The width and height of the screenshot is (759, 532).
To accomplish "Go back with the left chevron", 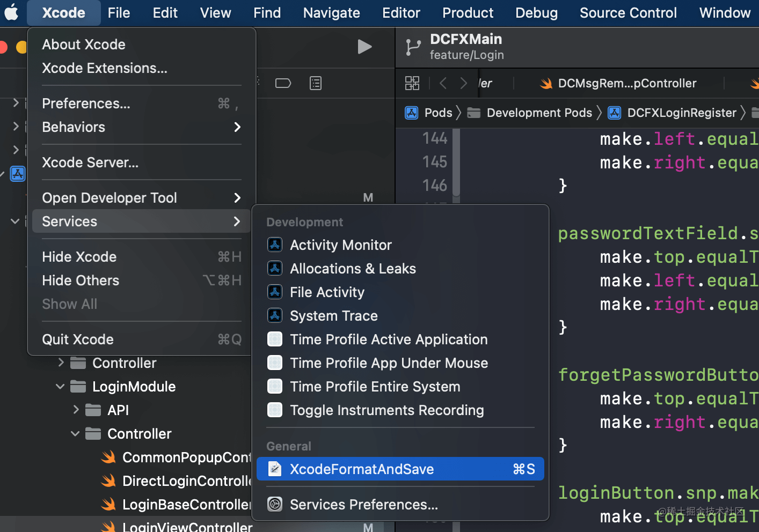I will coord(443,83).
